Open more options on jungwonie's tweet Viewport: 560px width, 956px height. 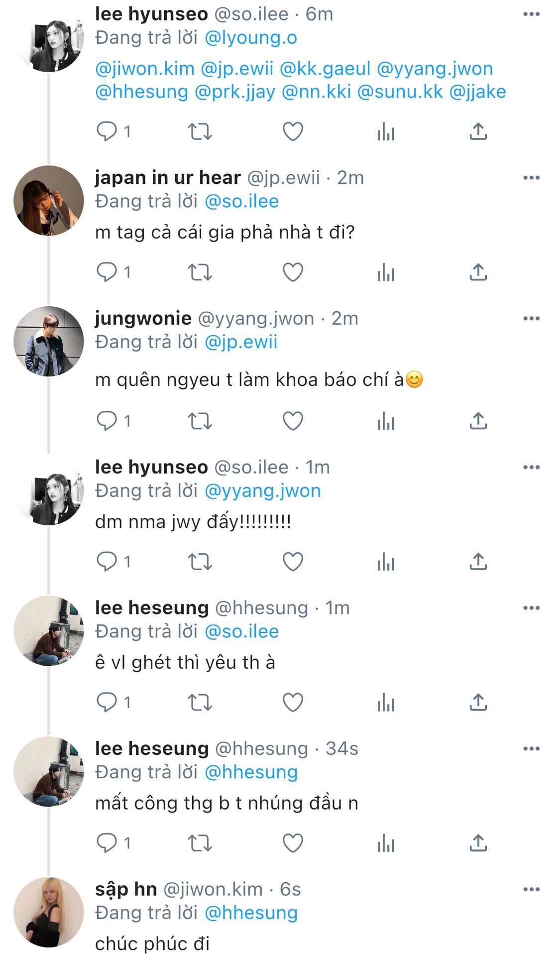pos(531,318)
